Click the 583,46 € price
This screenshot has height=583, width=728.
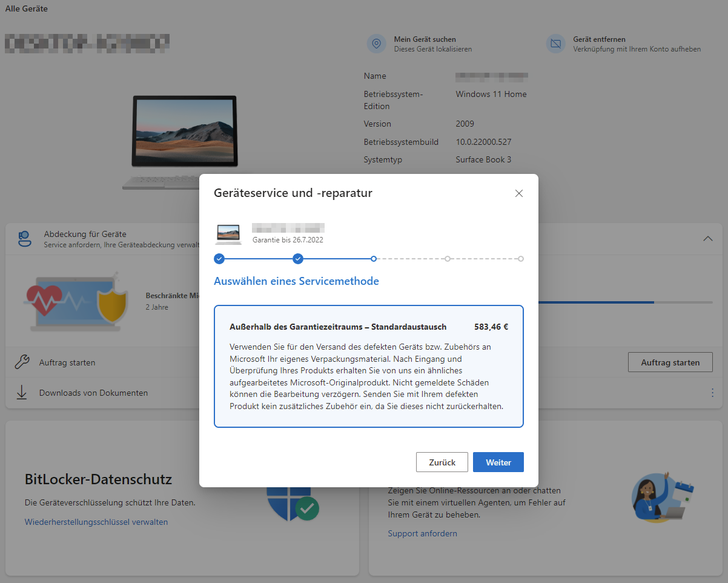[x=491, y=327]
